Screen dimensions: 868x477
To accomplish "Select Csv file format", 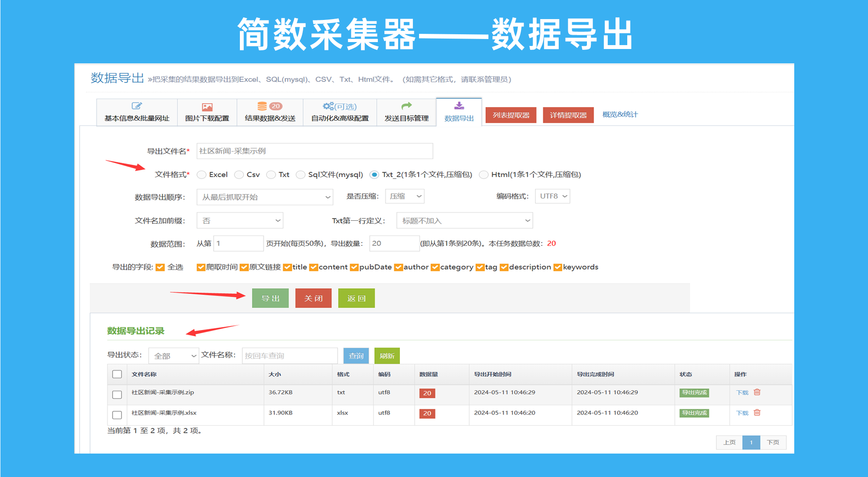I will click(239, 175).
